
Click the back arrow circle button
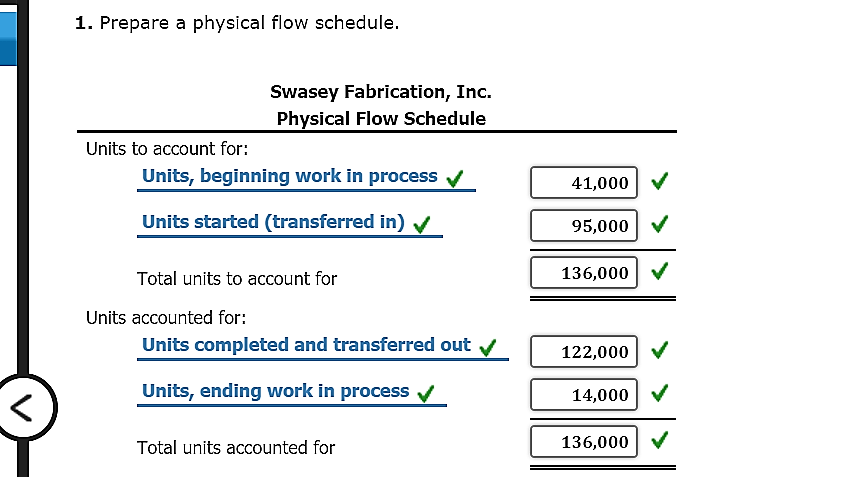(25, 407)
